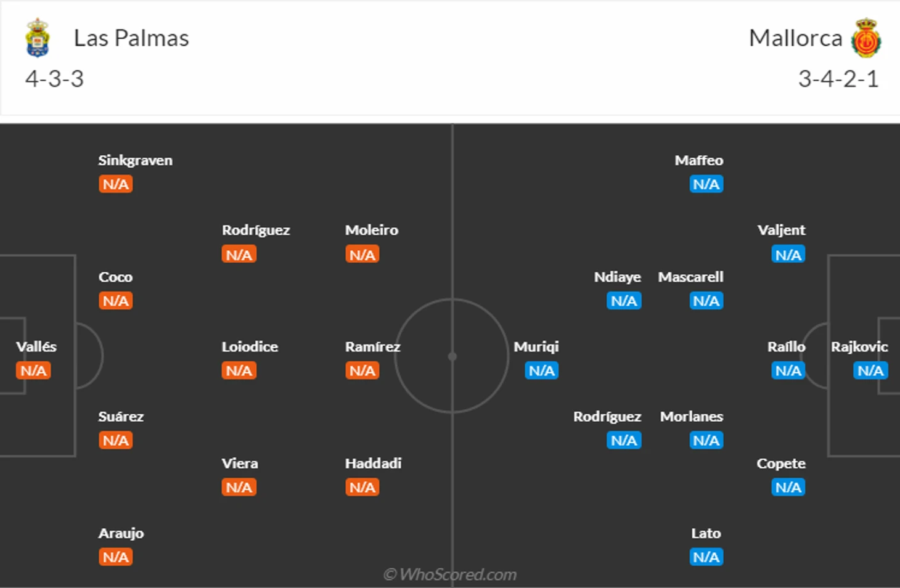Select Moleiro's N/A rating badge
900x588 pixels.
coord(362,255)
